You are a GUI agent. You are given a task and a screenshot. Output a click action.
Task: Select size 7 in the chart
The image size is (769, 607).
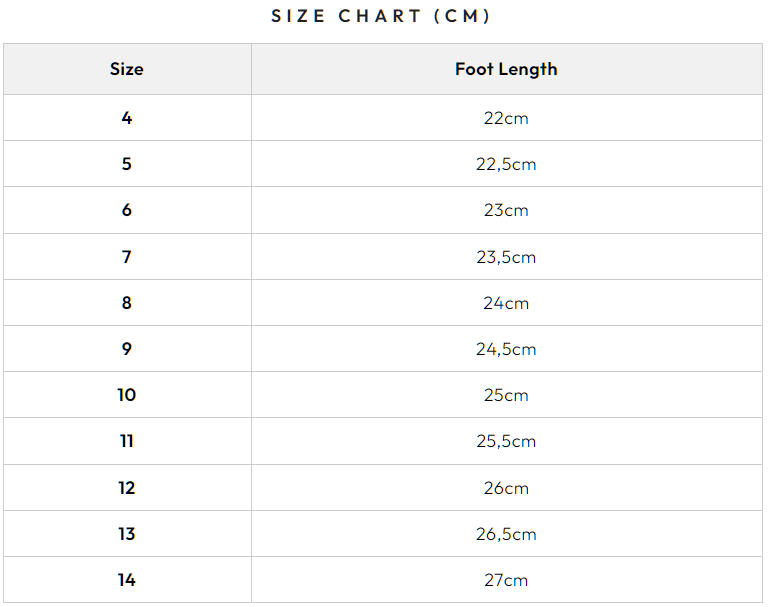pos(127,257)
